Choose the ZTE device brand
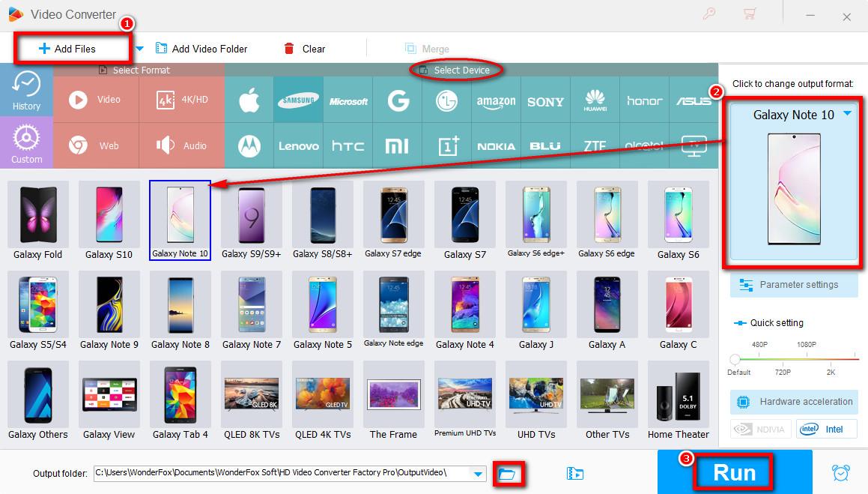Viewport: 868px width, 494px height. pyautogui.click(x=595, y=146)
